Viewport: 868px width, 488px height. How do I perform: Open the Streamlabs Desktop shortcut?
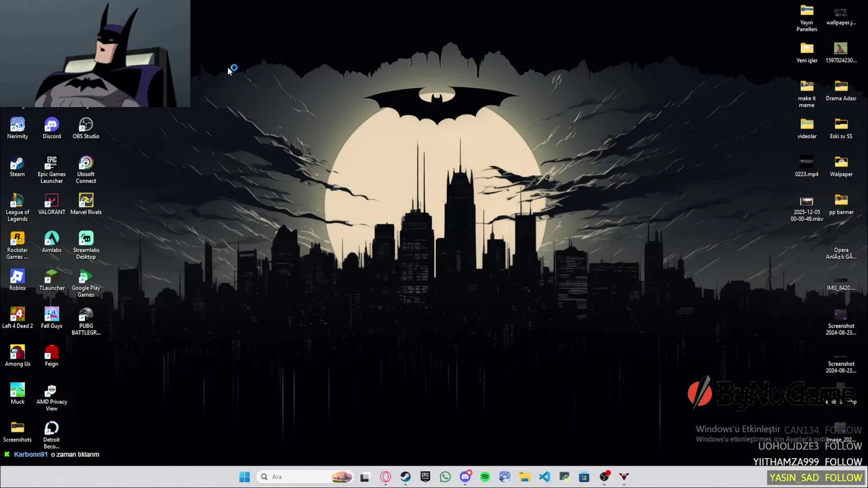click(86, 245)
